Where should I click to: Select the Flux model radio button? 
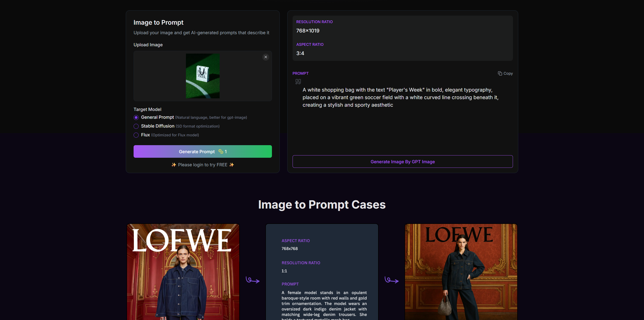click(x=136, y=135)
